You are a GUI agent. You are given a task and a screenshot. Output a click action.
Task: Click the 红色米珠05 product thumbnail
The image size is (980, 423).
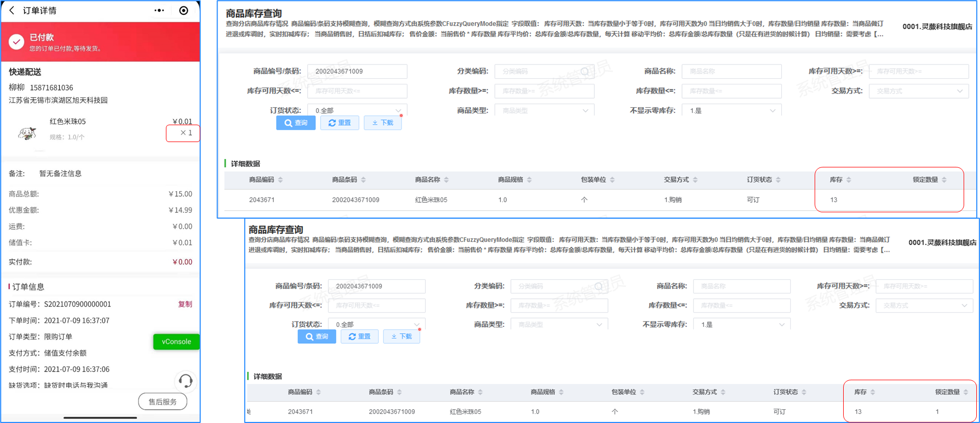click(27, 134)
